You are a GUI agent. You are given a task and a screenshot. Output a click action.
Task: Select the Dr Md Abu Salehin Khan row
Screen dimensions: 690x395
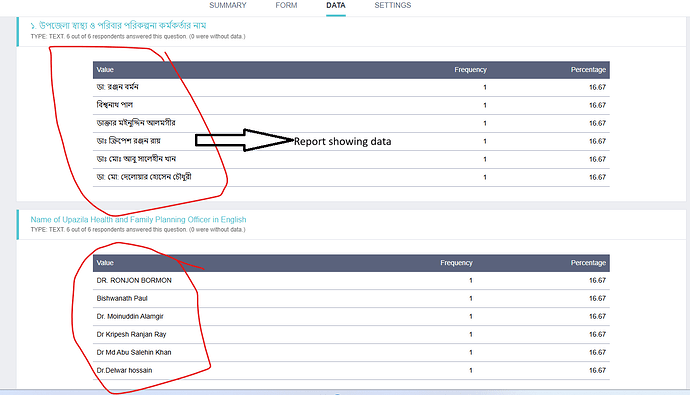point(351,353)
